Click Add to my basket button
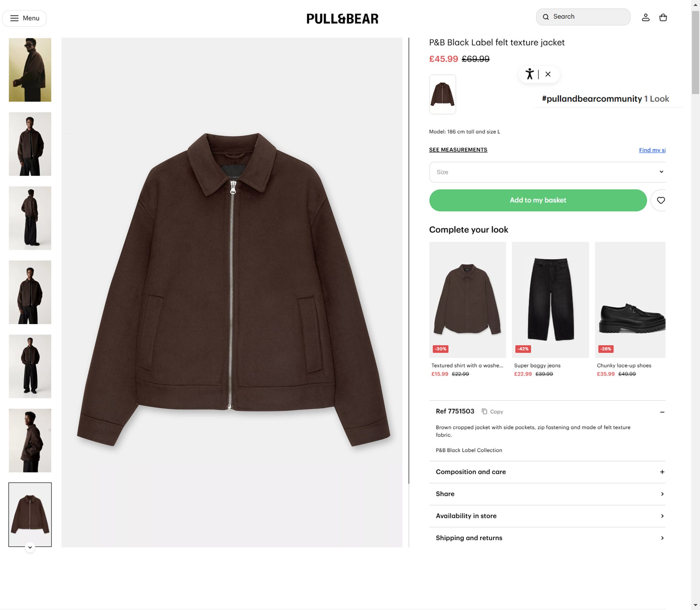The width and height of the screenshot is (700, 610). (x=538, y=200)
